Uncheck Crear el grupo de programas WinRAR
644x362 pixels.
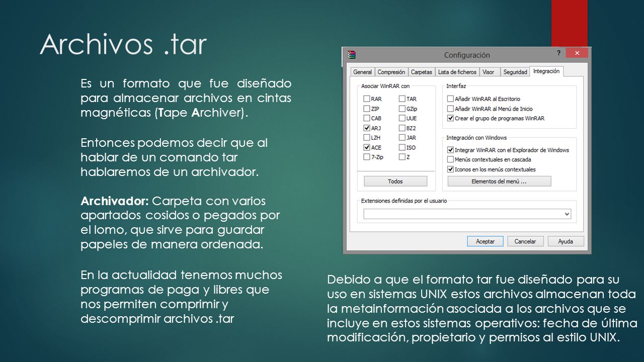click(450, 118)
